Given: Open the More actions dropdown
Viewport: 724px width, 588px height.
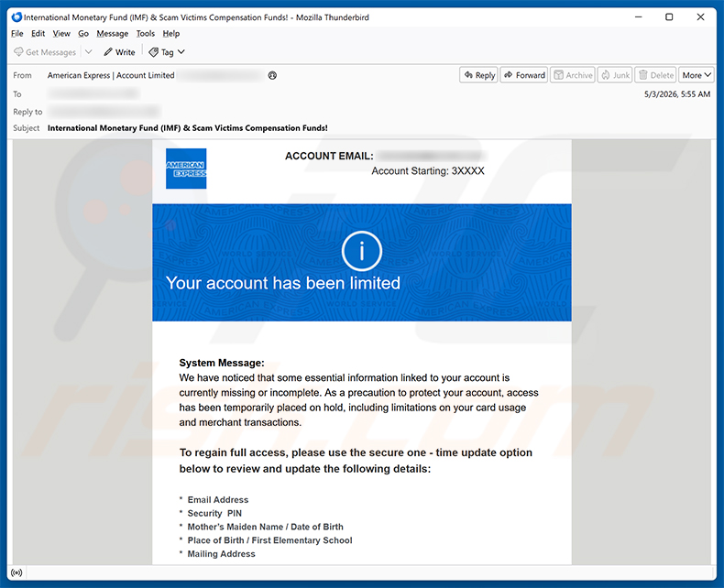Looking at the screenshot, I should pos(697,75).
